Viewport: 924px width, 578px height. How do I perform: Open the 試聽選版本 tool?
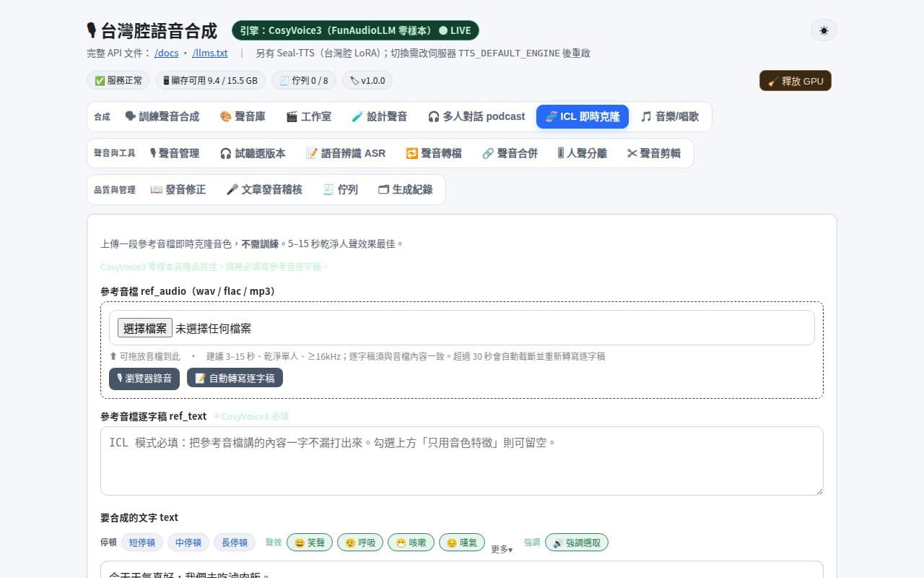(253, 153)
